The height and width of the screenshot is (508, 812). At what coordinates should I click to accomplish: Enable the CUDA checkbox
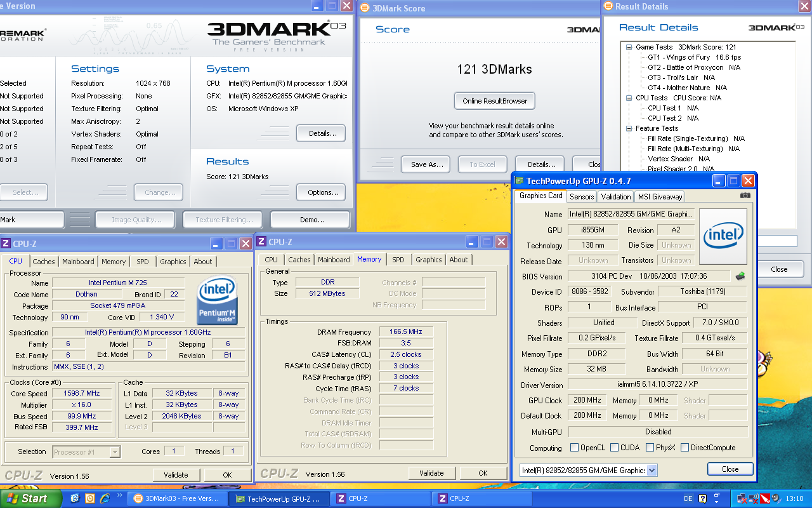(x=614, y=448)
